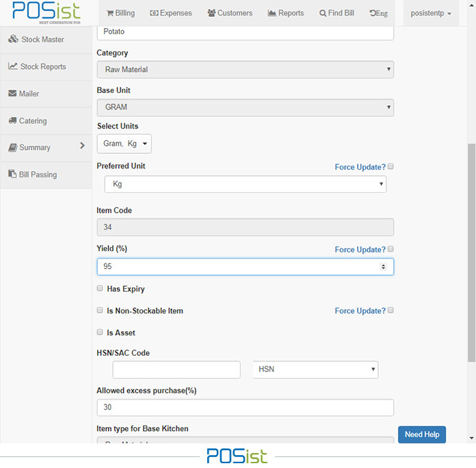This screenshot has width=476, height=468.
Task: Click the Force Update? link beside Yield
Action: tap(360, 250)
